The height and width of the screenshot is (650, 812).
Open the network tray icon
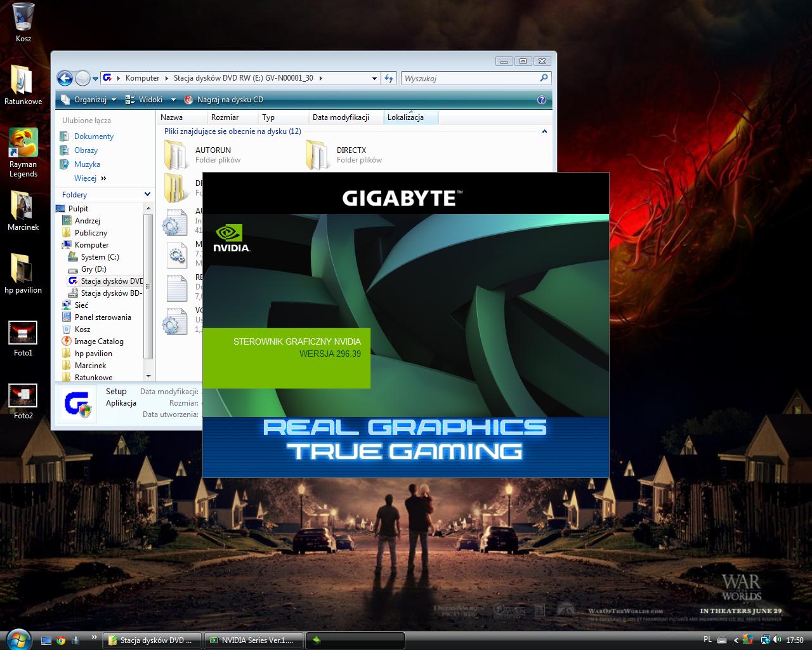point(765,640)
